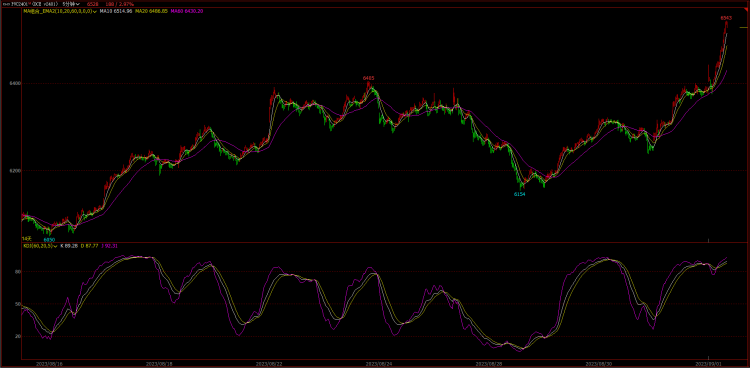This screenshot has height=368, width=750.
Task: Click the 6400 price axis label
Action: [x=15, y=83]
